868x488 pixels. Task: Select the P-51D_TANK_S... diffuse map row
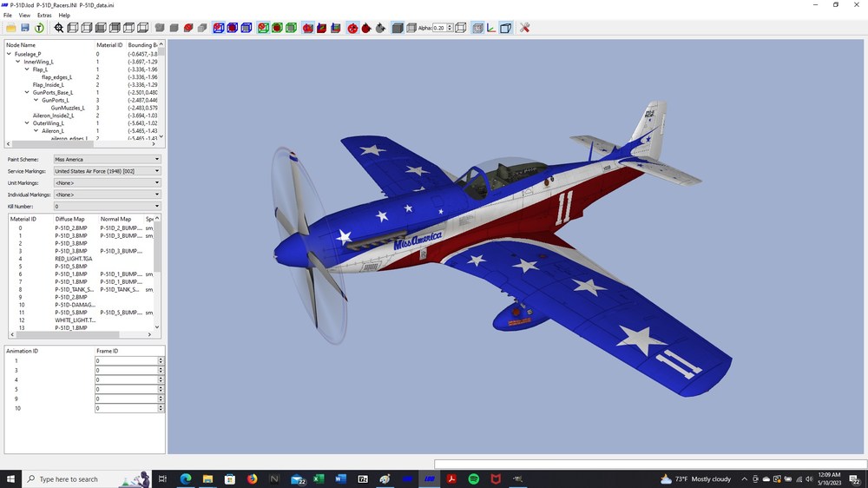(74, 289)
